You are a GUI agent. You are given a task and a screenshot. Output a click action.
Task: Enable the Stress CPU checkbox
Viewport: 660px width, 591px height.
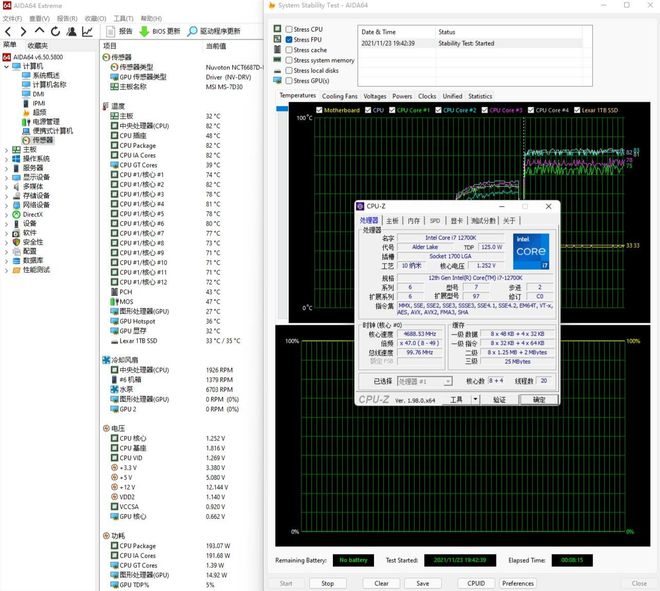click(x=289, y=29)
